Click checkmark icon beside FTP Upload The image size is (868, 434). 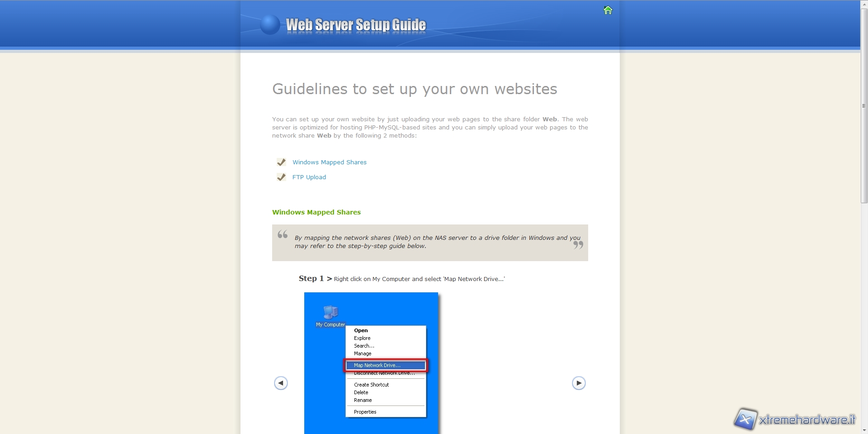(x=281, y=177)
